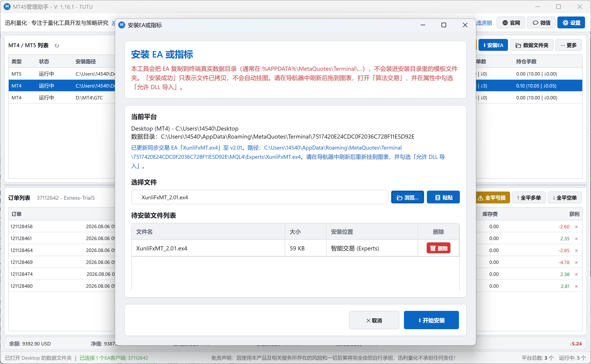Click total profit -5.24 value
Image resolution: width=591 pixels, height=364 pixels.
tap(576, 344)
